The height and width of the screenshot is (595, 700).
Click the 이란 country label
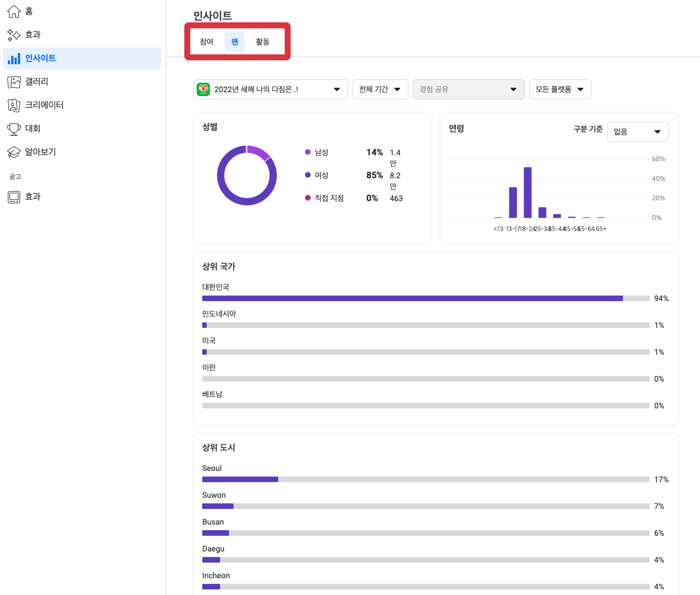tap(209, 368)
